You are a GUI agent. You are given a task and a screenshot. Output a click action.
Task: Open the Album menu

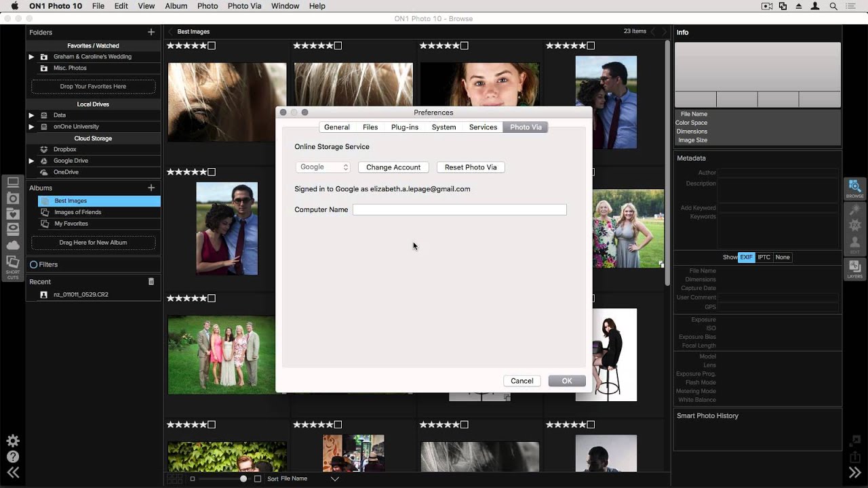click(176, 6)
